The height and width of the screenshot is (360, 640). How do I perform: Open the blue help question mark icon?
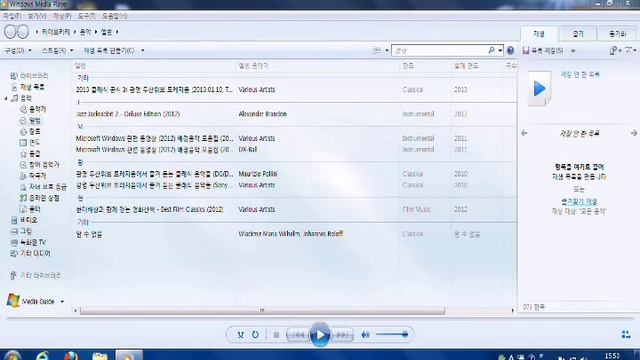(510, 50)
